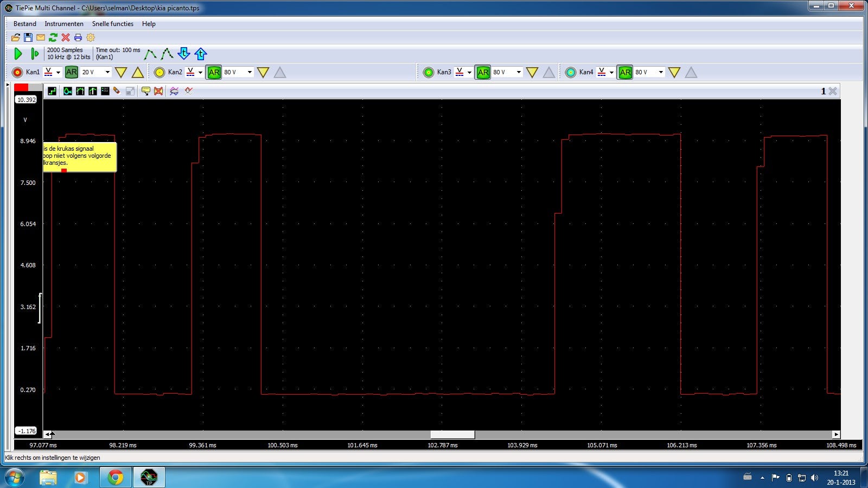The height and width of the screenshot is (488, 868).
Task: Click the print icon in the toolbar
Action: pyautogui.click(x=78, y=37)
